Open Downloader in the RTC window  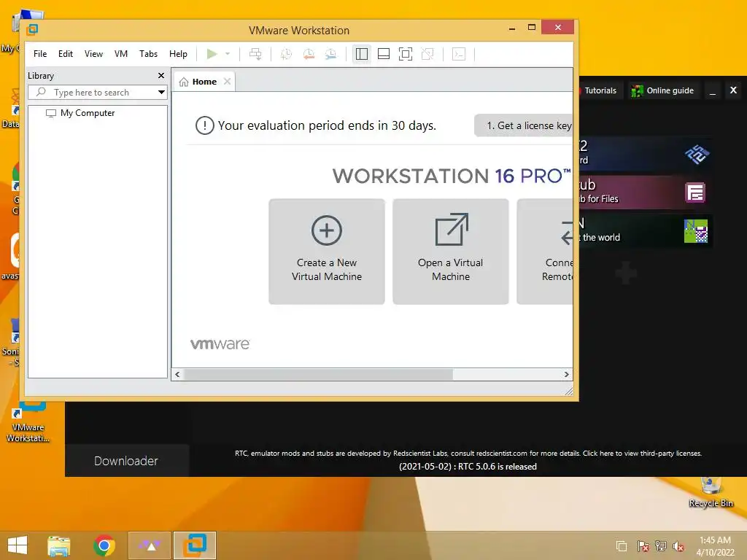point(126,461)
